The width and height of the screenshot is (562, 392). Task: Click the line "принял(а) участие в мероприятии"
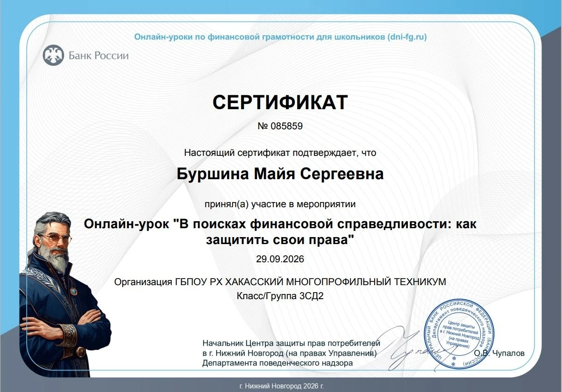pyautogui.click(x=280, y=203)
